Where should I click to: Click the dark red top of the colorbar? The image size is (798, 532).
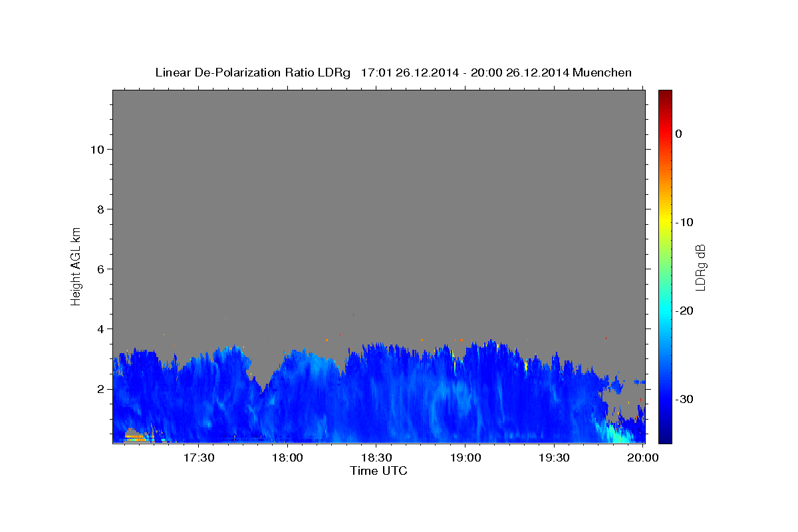(665, 96)
